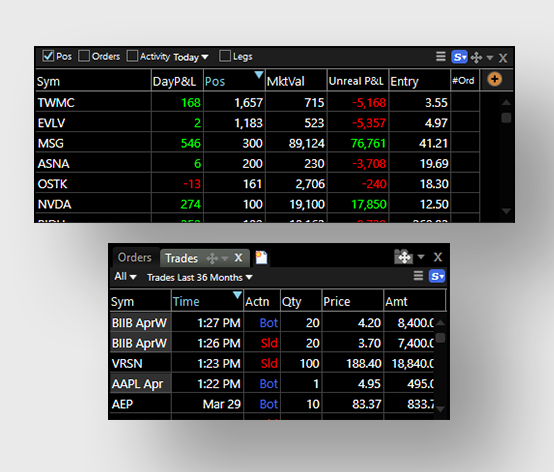Screen dimensions: 554x472
Task: Sort trades by Time column header
Action: pyautogui.click(x=207, y=301)
